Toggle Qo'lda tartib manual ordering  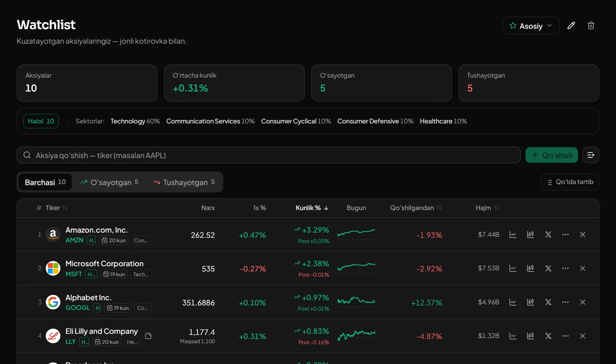point(570,182)
